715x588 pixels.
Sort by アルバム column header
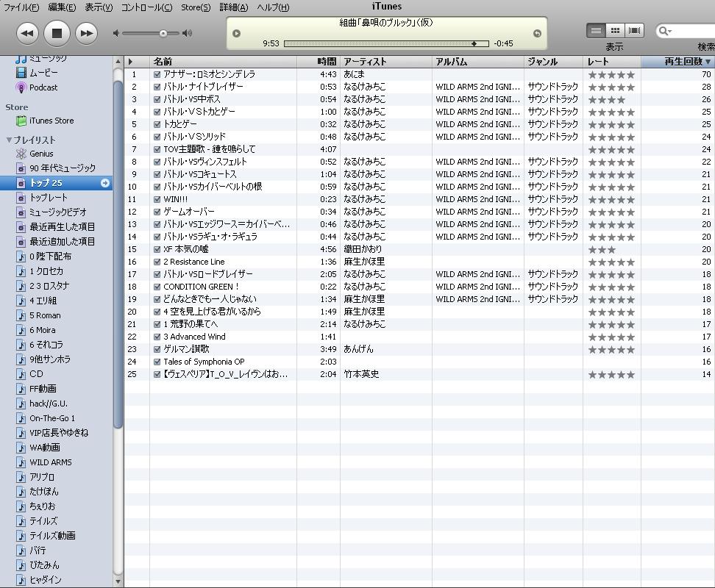(x=478, y=62)
